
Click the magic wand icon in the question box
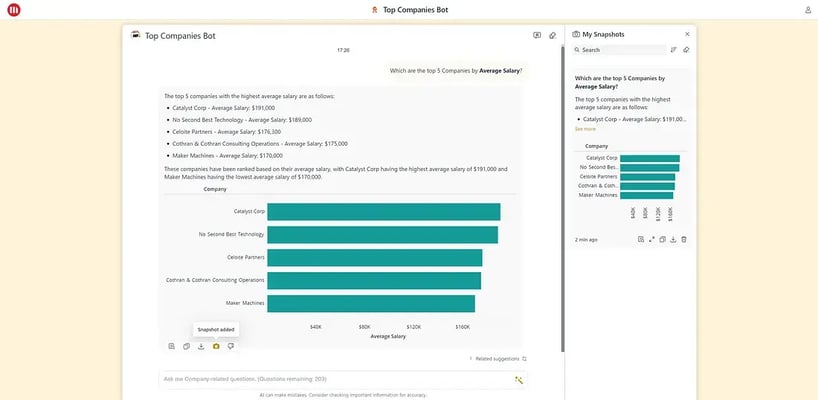tap(519, 380)
